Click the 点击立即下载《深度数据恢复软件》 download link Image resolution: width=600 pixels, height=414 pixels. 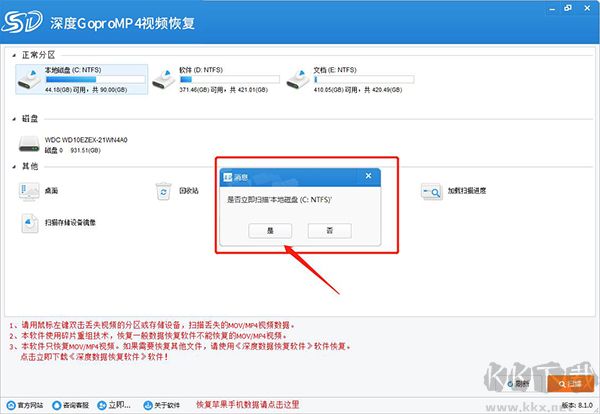coord(94,357)
